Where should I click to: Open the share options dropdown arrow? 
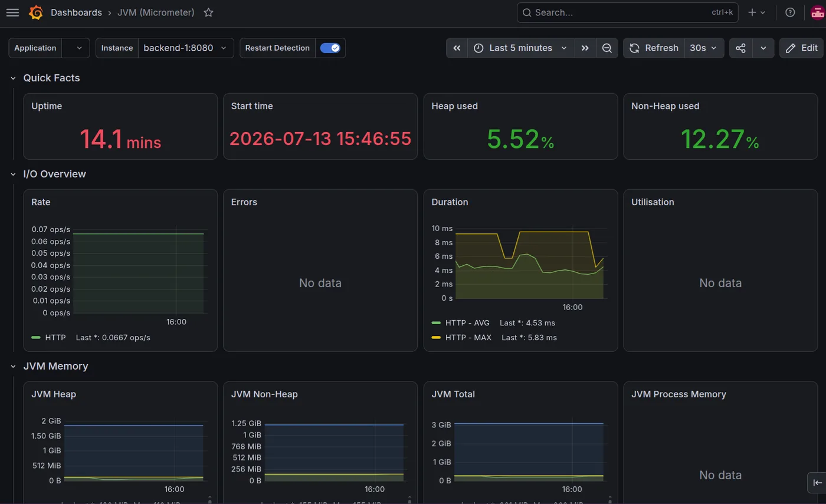click(763, 48)
